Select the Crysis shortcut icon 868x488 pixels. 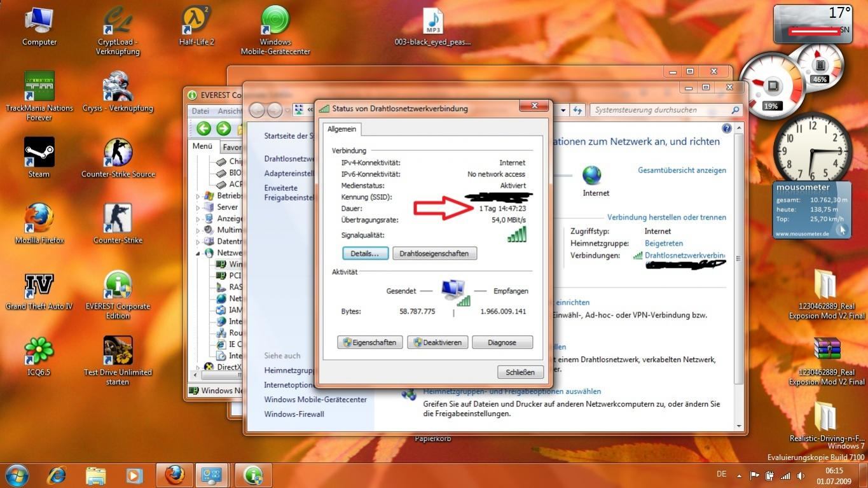coord(118,92)
